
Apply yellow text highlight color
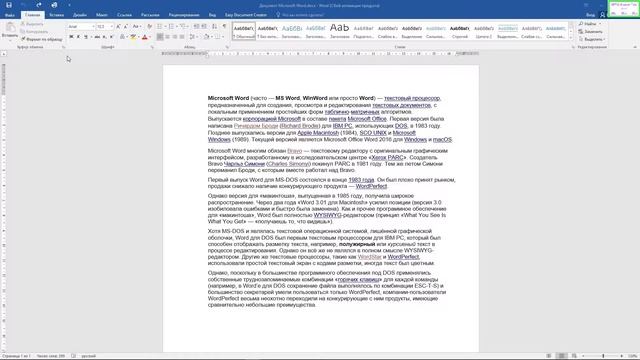[133, 37]
